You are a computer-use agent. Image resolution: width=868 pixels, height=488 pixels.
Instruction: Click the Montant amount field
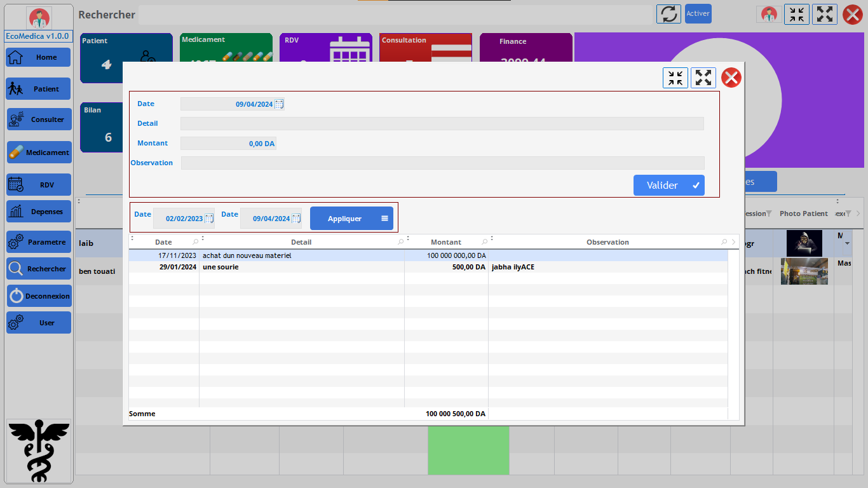228,144
